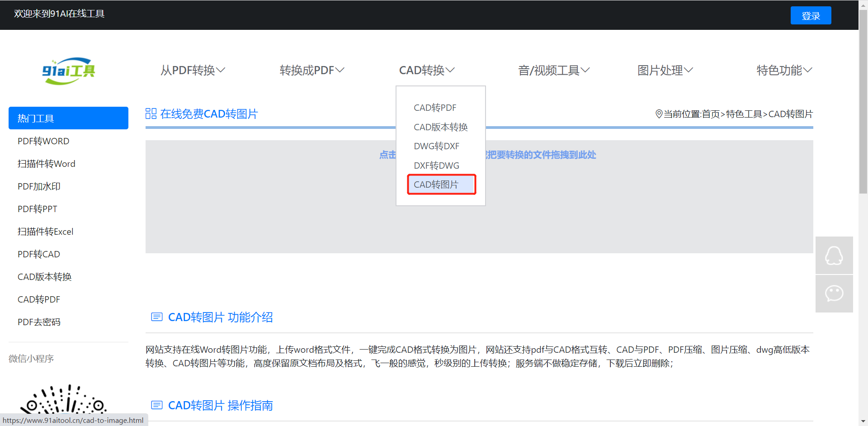Select CAD转PDF from the dropdown list

click(435, 108)
